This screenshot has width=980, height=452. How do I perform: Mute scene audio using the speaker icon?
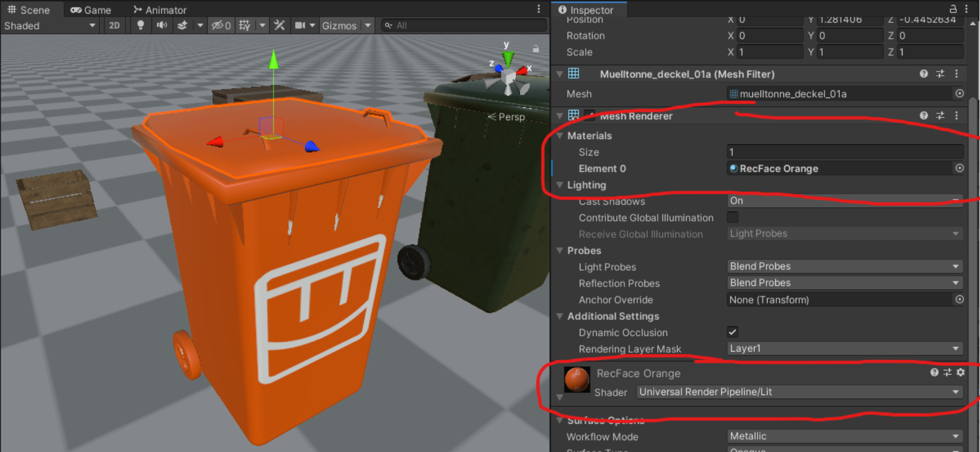click(x=161, y=25)
